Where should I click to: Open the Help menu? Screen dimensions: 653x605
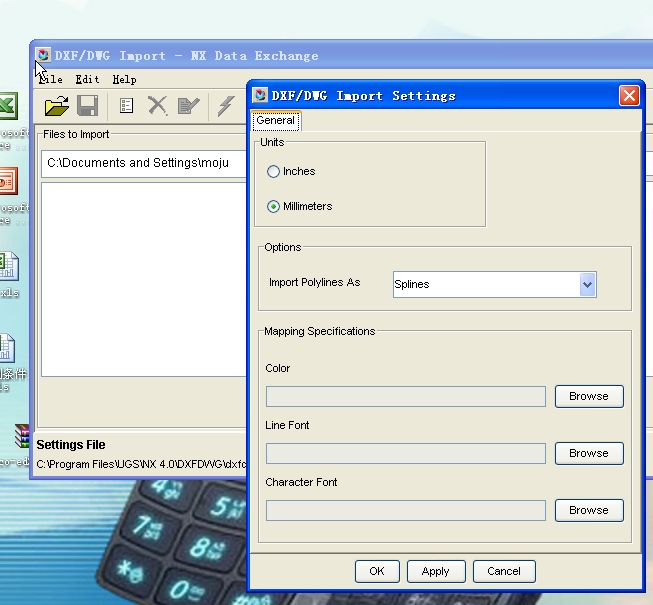pos(125,79)
